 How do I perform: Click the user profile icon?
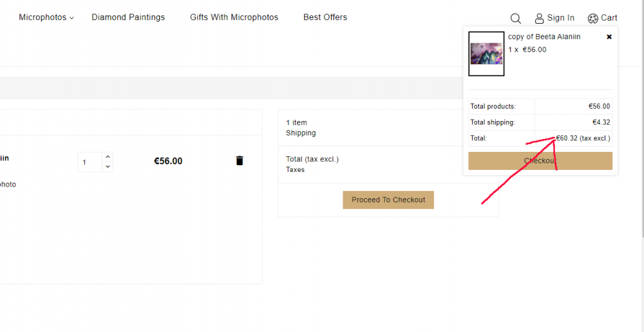click(x=540, y=18)
